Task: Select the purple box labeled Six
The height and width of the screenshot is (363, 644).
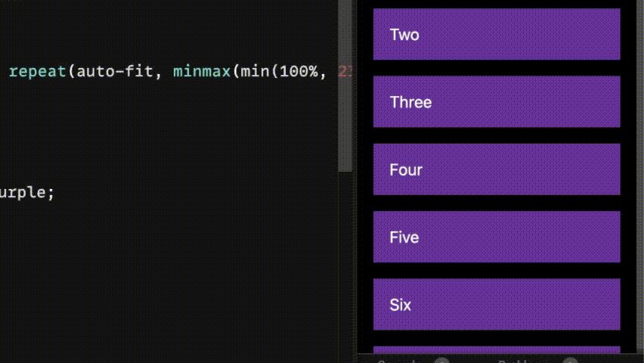Action: pyautogui.click(x=497, y=304)
